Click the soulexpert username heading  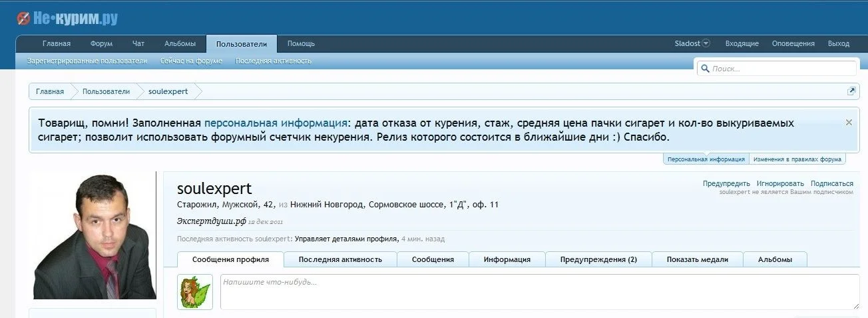tap(214, 189)
